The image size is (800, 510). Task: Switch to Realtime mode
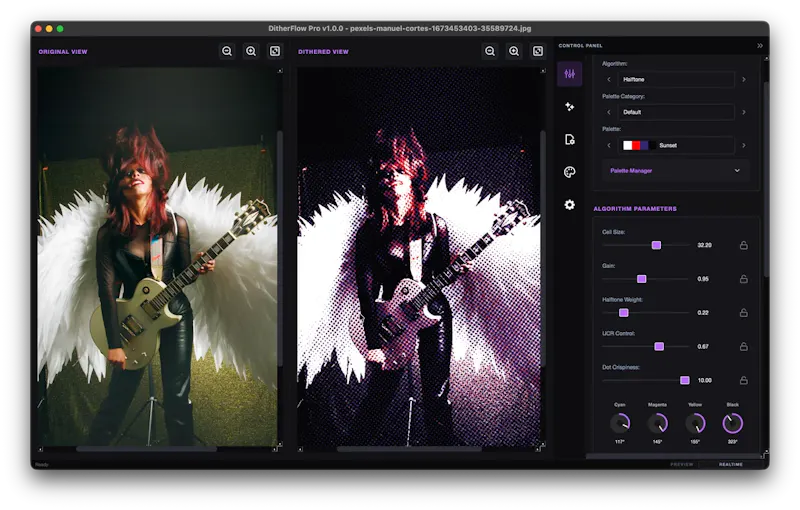tap(731, 465)
